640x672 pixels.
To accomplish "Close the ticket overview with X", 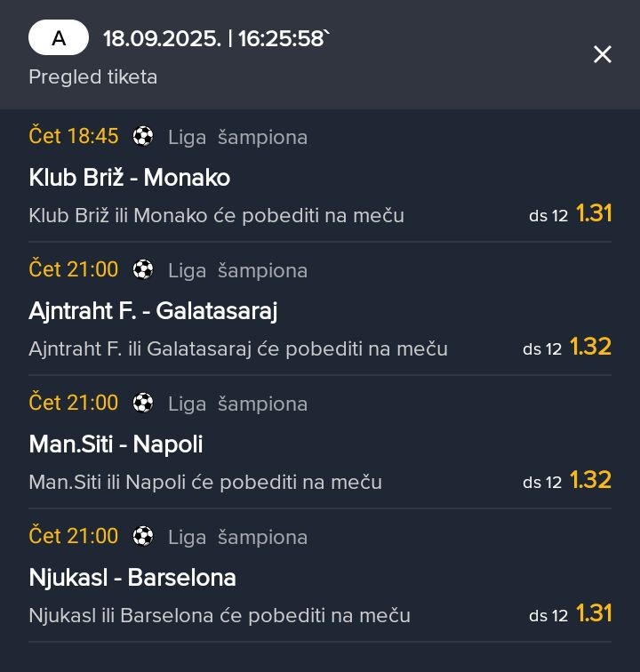I will 603,54.
